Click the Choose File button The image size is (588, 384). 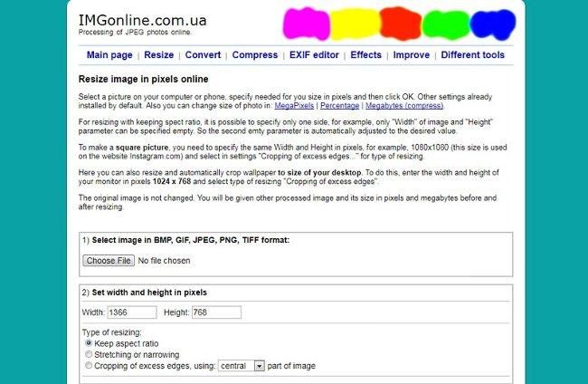tap(109, 261)
